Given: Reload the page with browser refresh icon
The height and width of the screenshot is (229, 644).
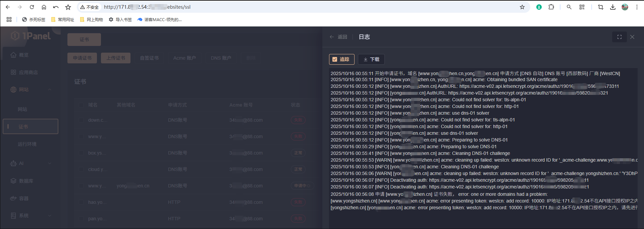Looking at the screenshot, I should click(x=32, y=7).
